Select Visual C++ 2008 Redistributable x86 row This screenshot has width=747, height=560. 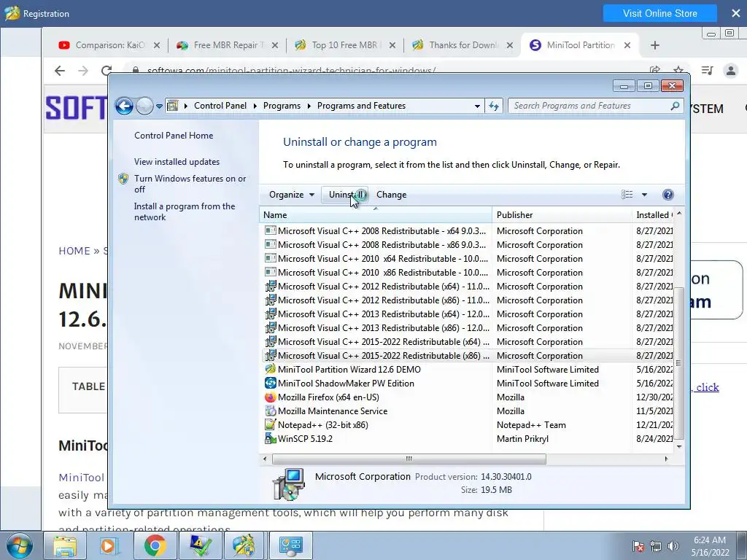pyautogui.click(x=468, y=245)
